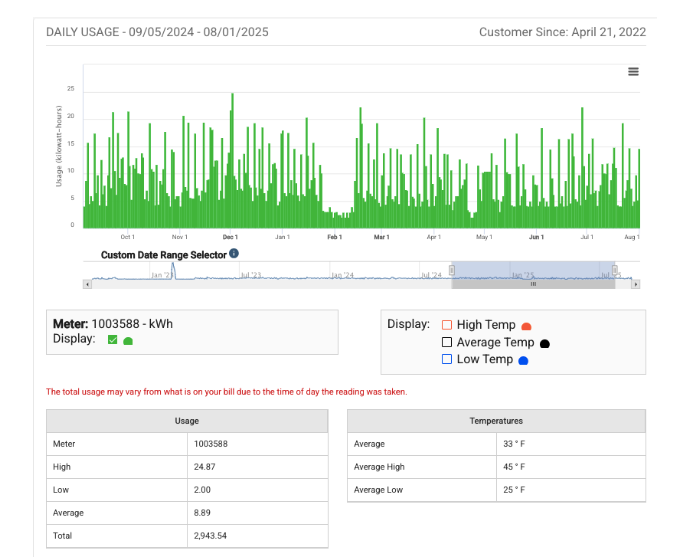Click the left scroll arrow of range selector

87,284
